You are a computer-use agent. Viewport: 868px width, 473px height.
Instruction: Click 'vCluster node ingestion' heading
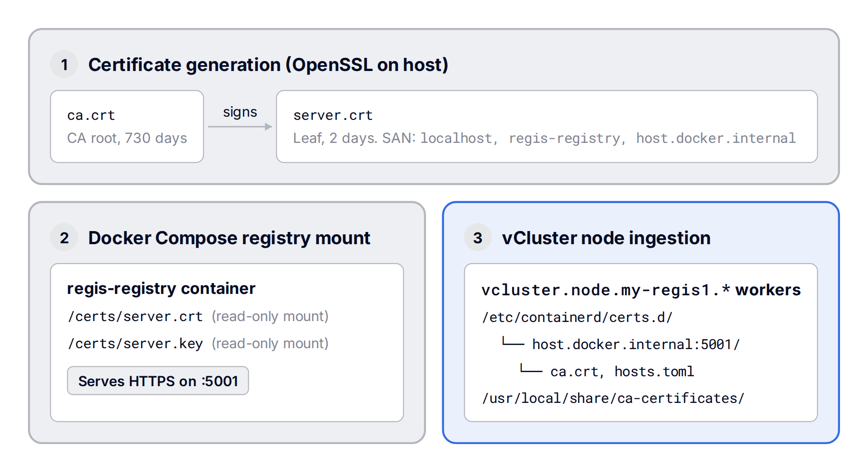(606, 238)
